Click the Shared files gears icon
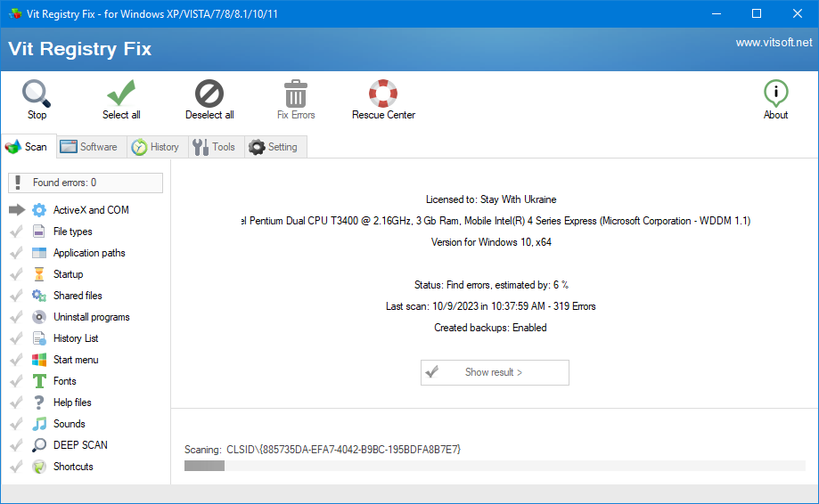This screenshot has height=504, width=819. (x=39, y=296)
